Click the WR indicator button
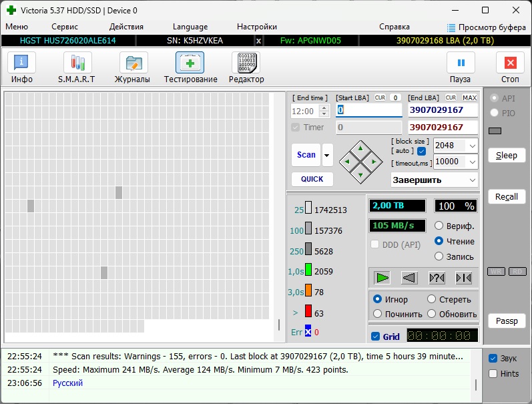 click(496, 272)
